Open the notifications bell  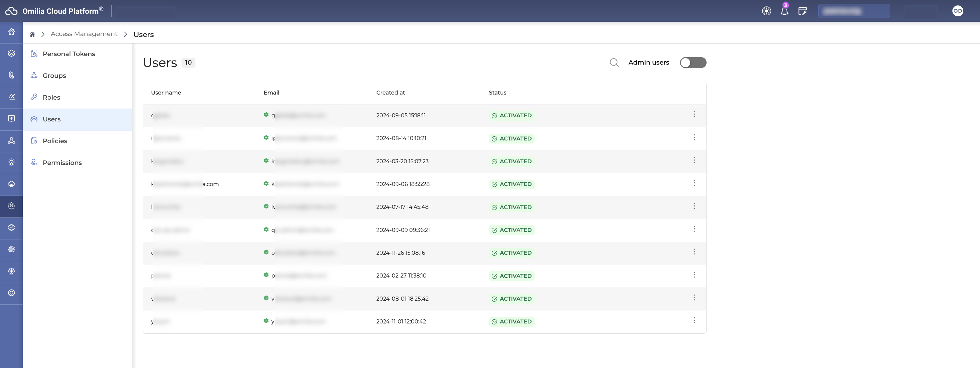(x=784, y=11)
